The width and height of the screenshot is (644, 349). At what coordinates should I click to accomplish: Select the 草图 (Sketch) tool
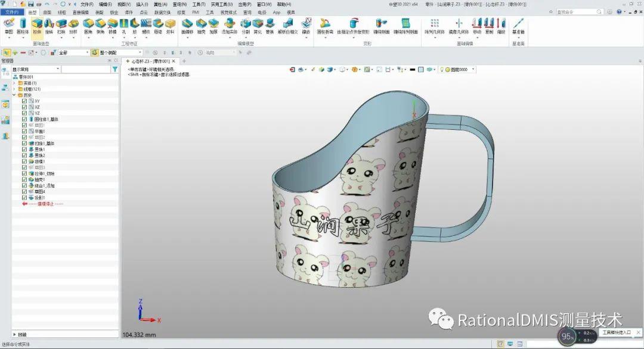[8, 26]
